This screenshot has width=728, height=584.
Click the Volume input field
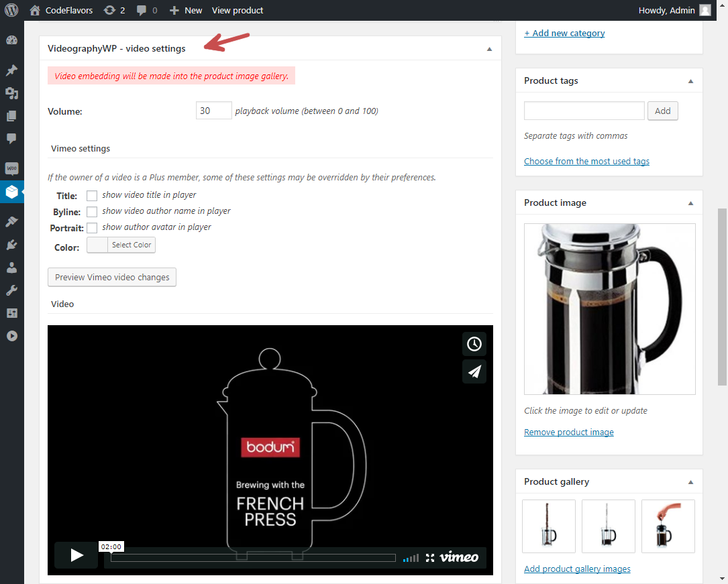[213, 111]
